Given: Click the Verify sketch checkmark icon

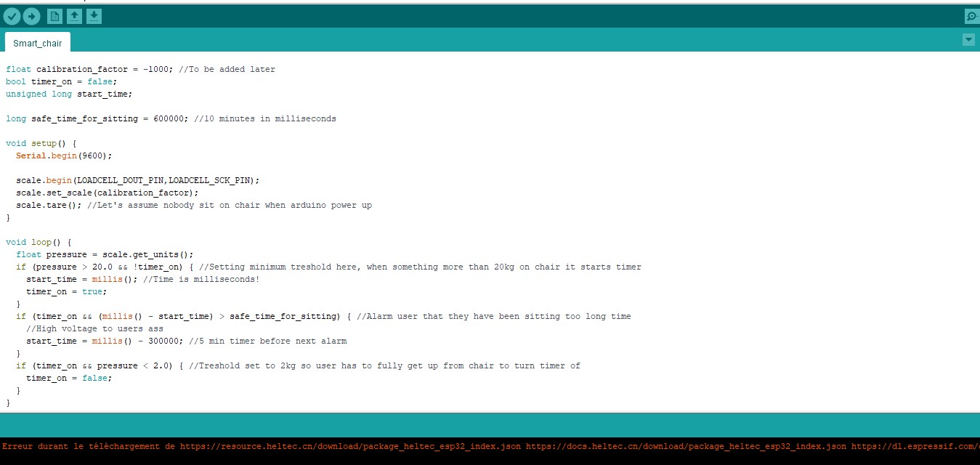Looking at the screenshot, I should [x=12, y=16].
